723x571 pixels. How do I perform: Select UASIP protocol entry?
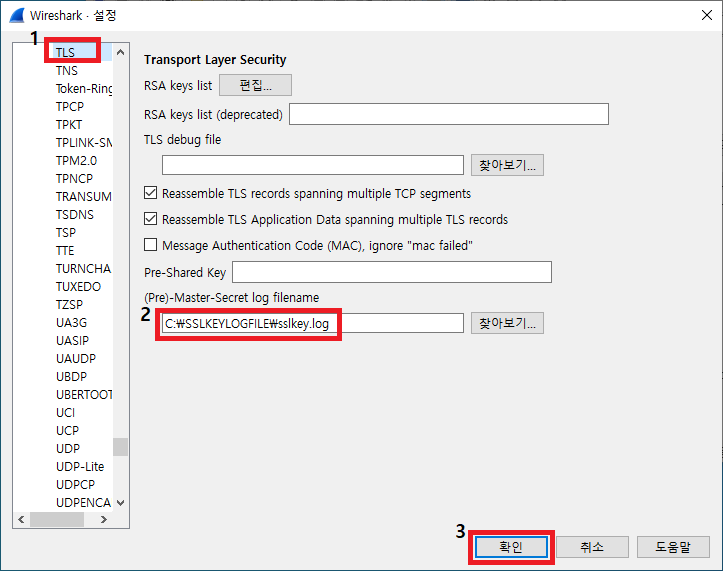tap(72, 340)
